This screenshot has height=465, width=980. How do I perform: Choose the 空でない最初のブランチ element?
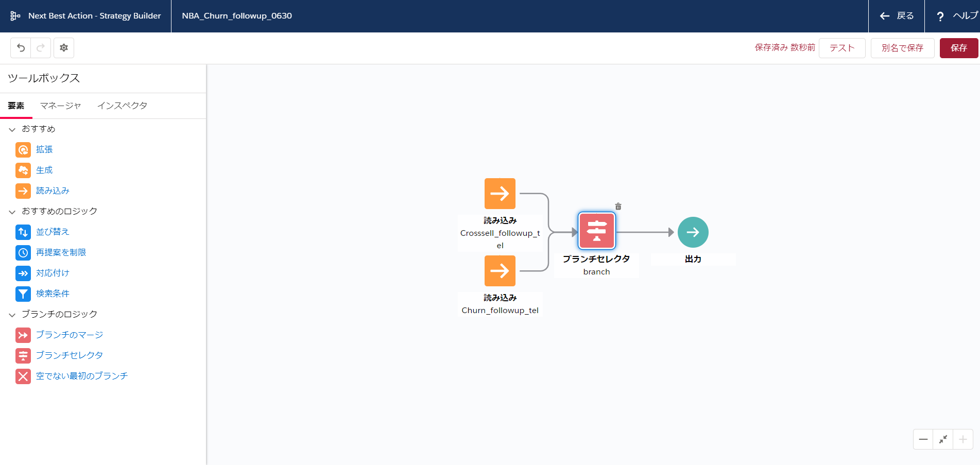tap(81, 376)
